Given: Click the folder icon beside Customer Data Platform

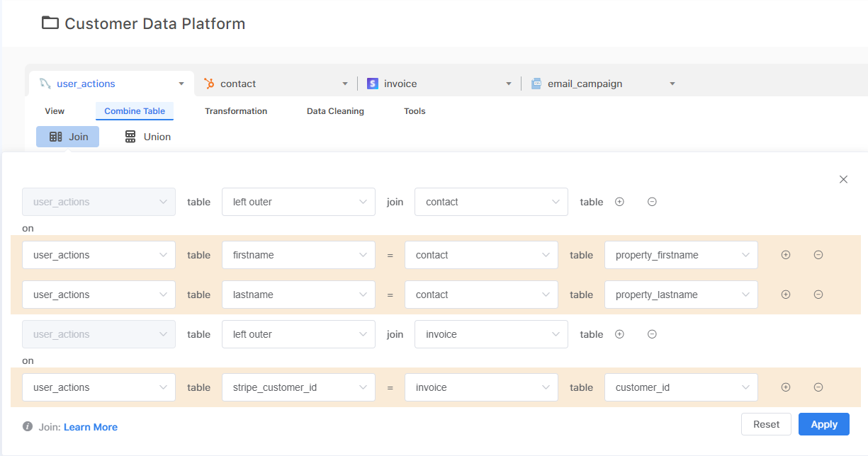Looking at the screenshot, I should click(50, 23).
